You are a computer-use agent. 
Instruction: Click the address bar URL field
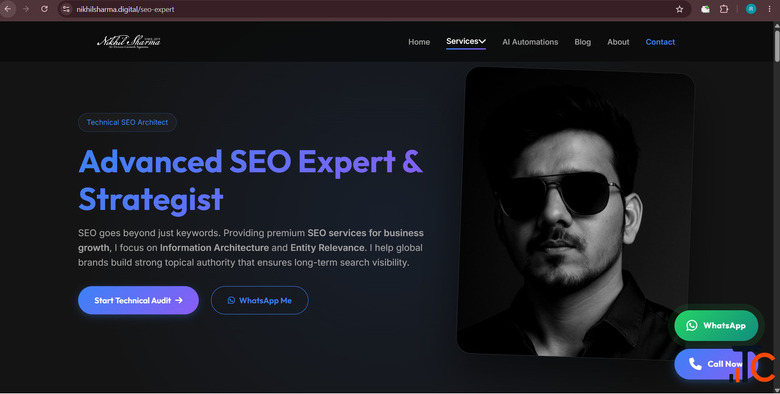coord(373,9)
